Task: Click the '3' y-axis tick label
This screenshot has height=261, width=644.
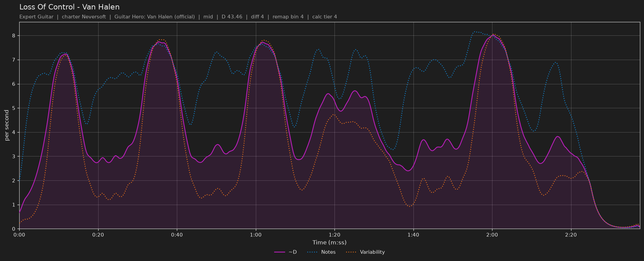Action: (x=14, y=156)
